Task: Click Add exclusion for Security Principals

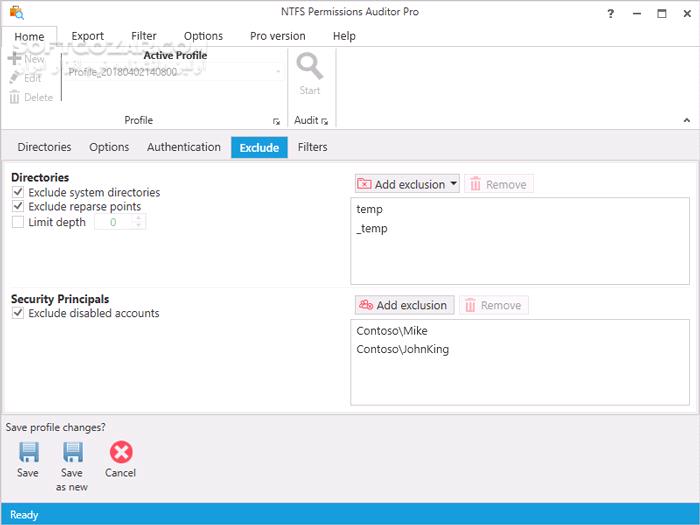Action: 403,305
